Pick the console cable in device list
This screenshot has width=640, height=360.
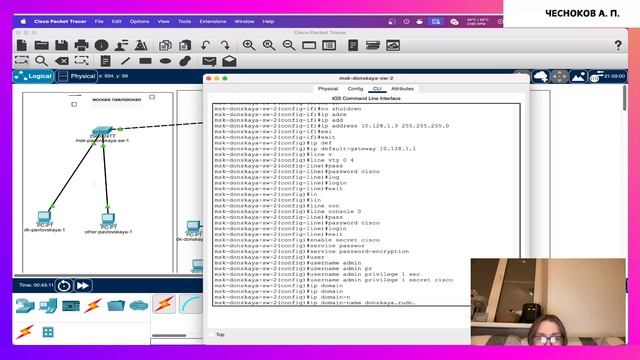tap(190, 304)
